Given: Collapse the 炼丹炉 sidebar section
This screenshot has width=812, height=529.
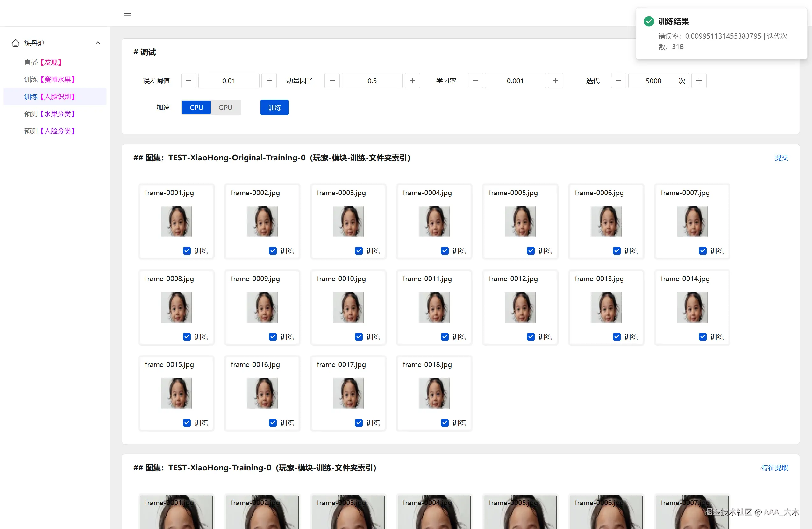Looking at the screenshot, I should point(98,43).
